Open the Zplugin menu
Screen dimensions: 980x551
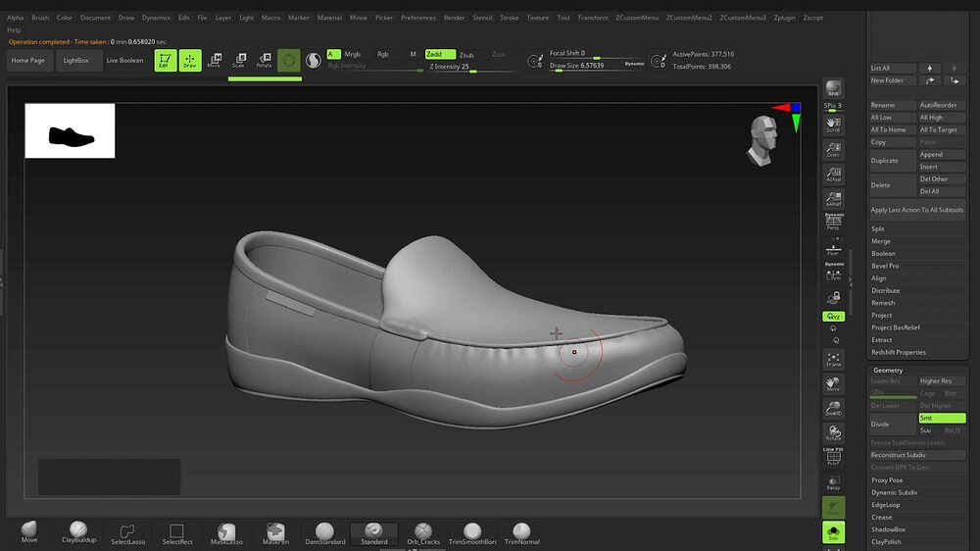pos(785,18)
